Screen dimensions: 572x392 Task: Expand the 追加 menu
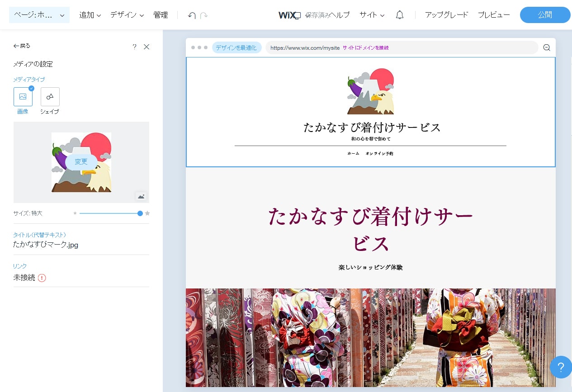click(90, 15)
